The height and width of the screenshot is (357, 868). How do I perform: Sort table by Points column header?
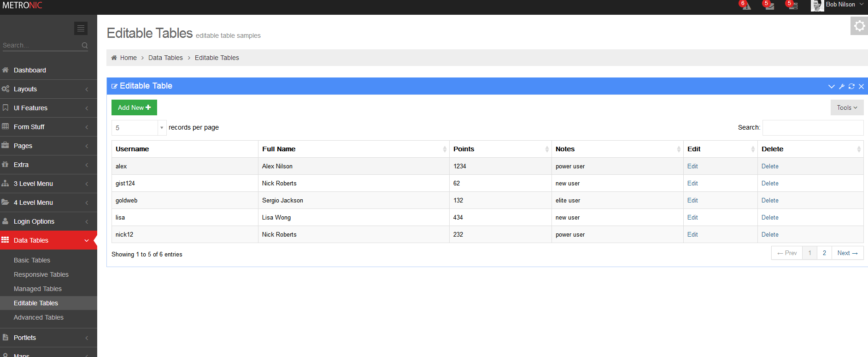(500, 149)
